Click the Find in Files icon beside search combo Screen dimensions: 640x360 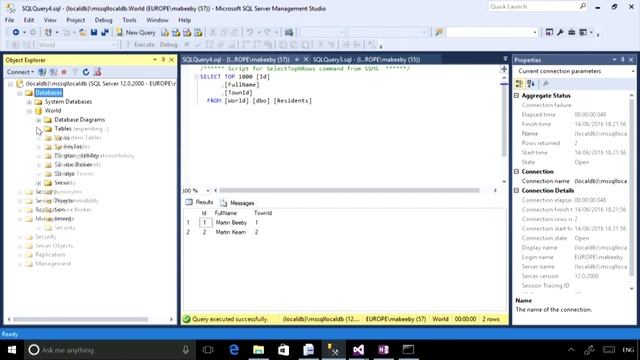(x=439, y=32)
